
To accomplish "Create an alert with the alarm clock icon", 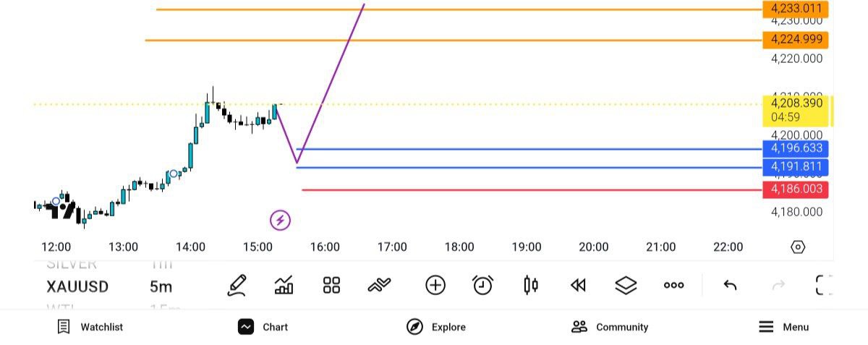I will [482, 286].
